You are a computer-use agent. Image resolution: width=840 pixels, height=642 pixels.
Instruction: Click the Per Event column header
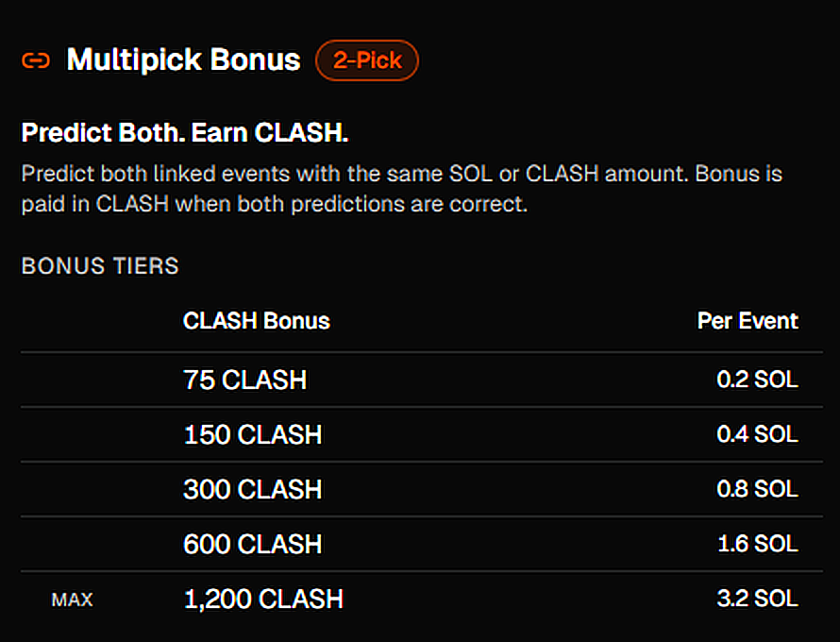(x=748, y=321)
